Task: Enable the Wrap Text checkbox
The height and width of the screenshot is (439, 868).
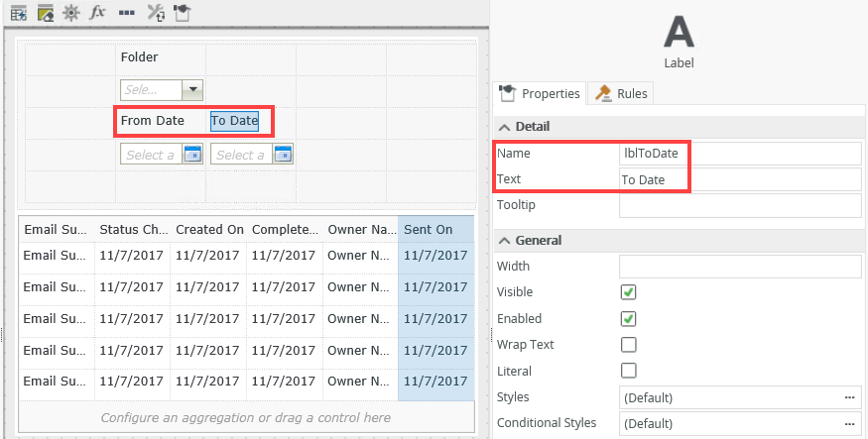Action: click(628, 345)
